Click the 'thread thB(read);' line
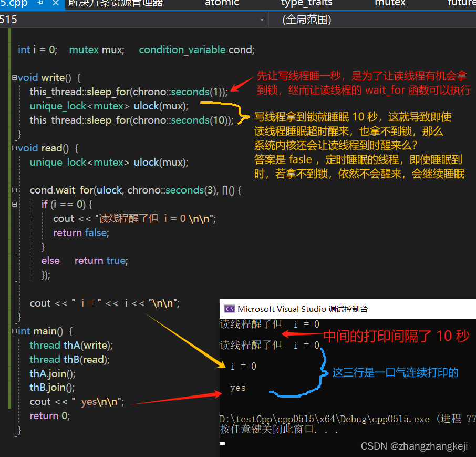Viewport: 476px width, 457px height. point(69,360)
